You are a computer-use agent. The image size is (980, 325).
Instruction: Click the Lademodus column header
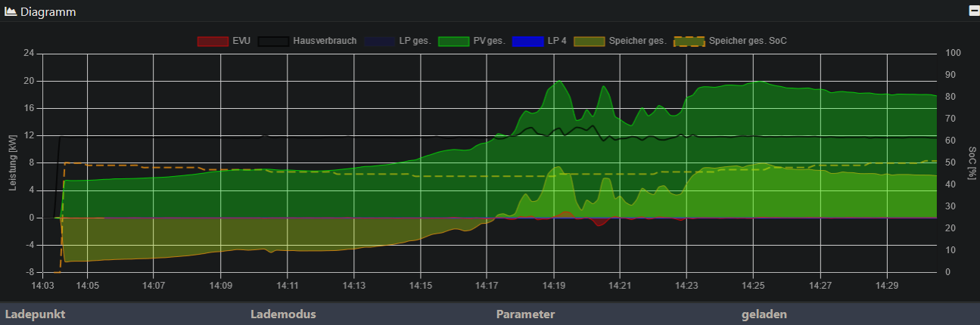(283, 314)
